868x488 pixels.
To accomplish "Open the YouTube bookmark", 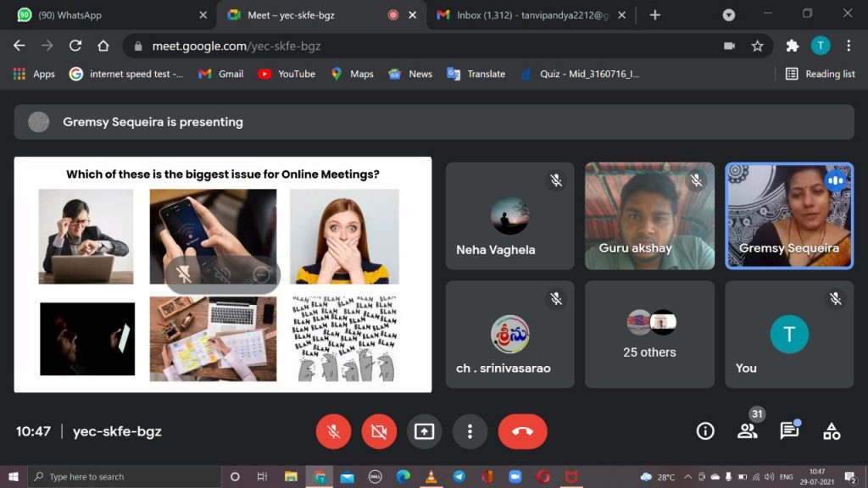I will coord(287,74).
